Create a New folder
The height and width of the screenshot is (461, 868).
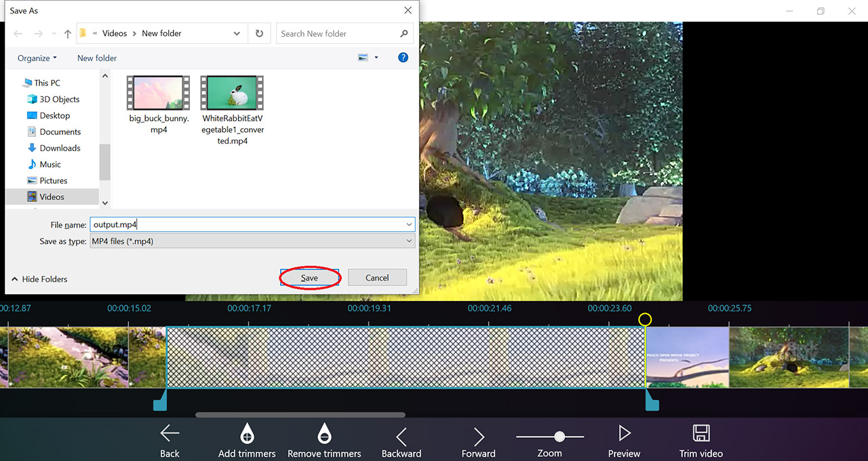96,58
